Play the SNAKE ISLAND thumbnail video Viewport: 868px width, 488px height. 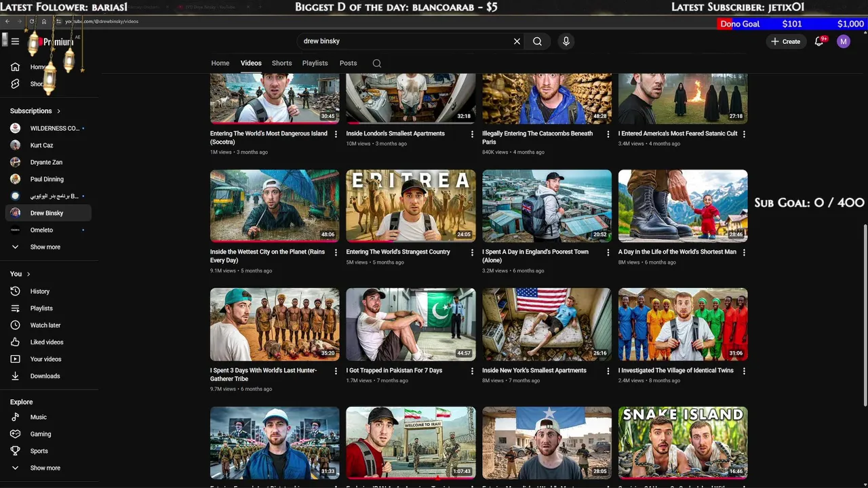[683, 443]
